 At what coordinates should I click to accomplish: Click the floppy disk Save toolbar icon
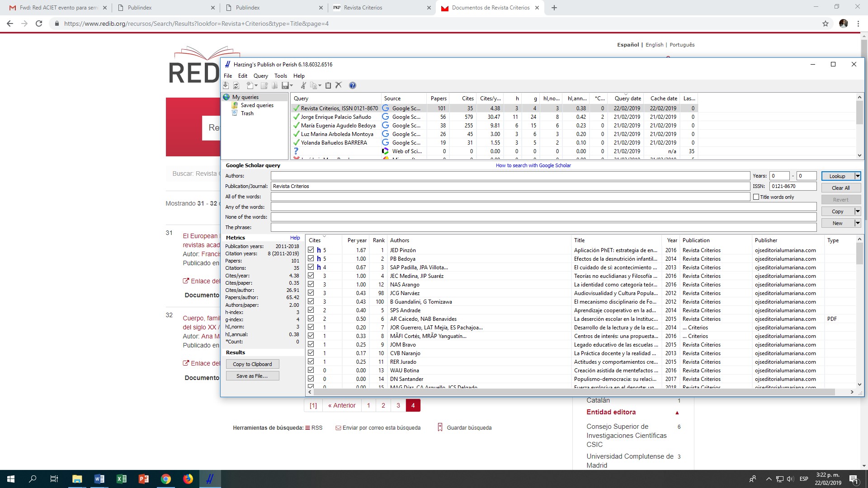(x=285, y=85)
